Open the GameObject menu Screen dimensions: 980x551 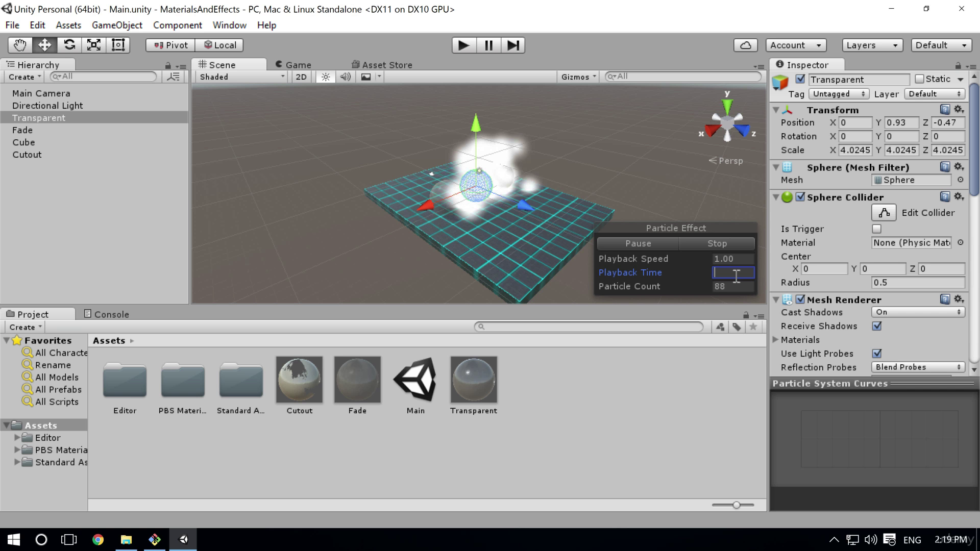tap(117, 25)
